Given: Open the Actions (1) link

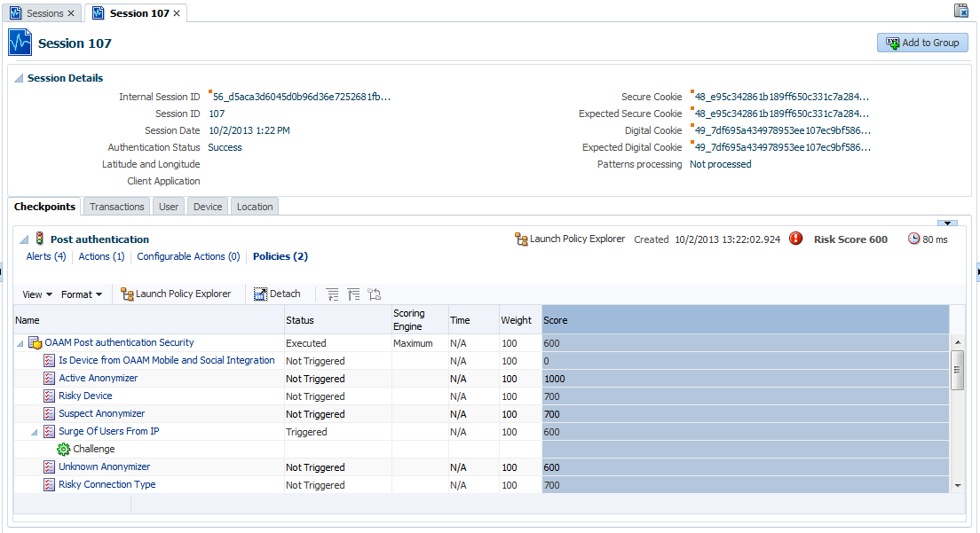Looking at the screenshot, I should pos(101,256).
